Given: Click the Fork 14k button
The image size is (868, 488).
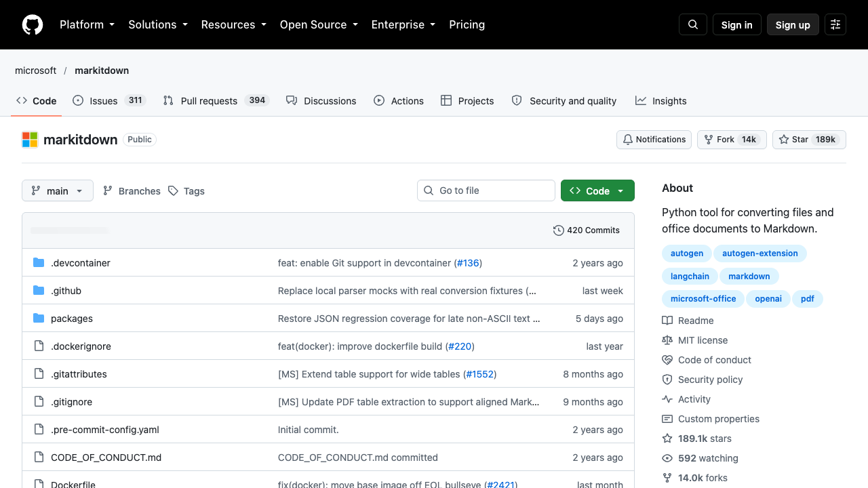Looking at the screenshot, I should click(x=732, y=140).
